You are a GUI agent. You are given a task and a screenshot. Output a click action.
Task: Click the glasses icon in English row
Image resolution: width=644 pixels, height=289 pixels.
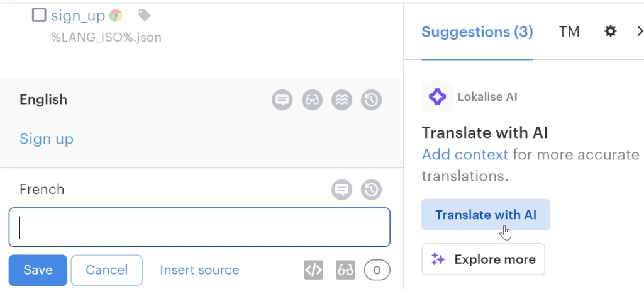(312, 99)
